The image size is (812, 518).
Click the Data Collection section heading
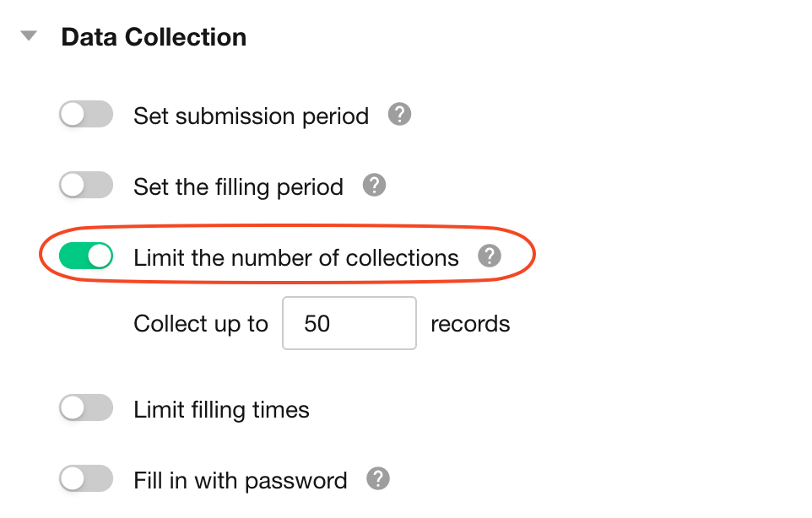tap(154, 37)
